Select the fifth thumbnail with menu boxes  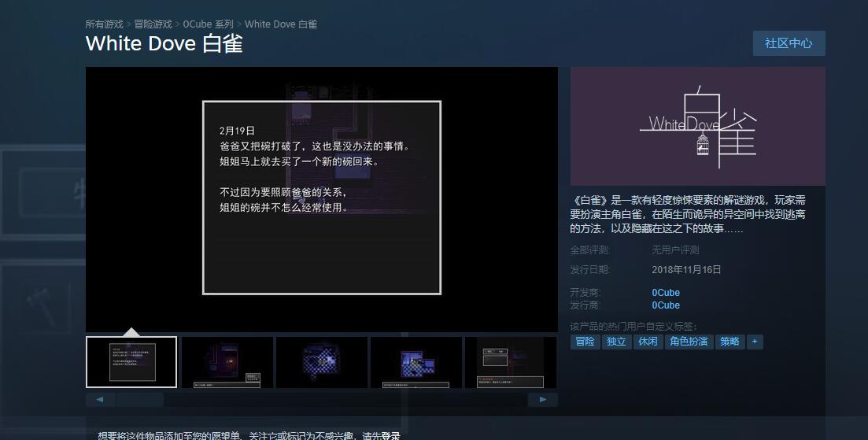tap(511, 362)
